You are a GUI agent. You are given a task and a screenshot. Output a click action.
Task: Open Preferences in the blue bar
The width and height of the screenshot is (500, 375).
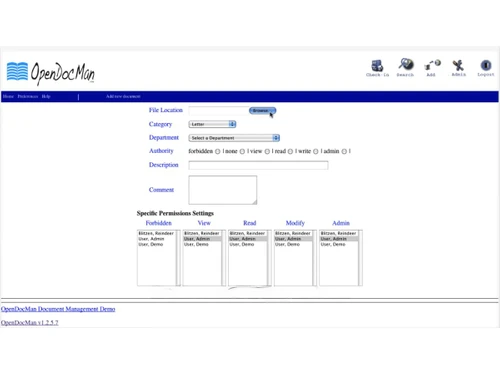[x=28, y=96]
